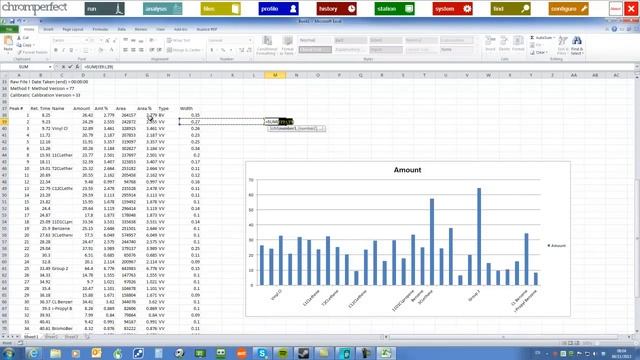Open the Chromperfect history module

pos(336,9)
